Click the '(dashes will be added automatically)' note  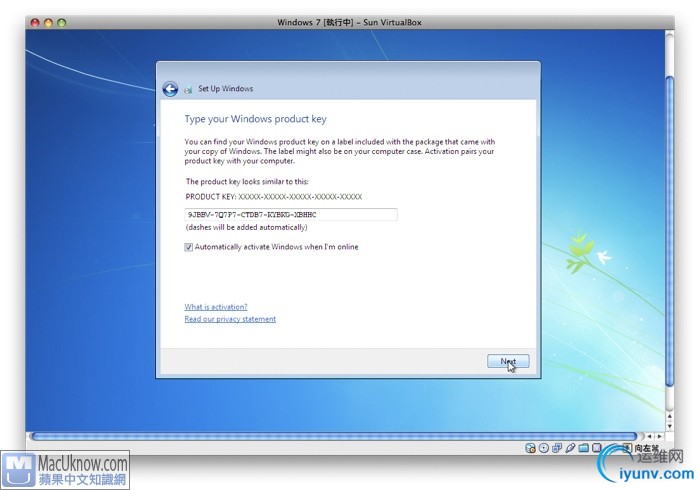(x=246, y=228)
